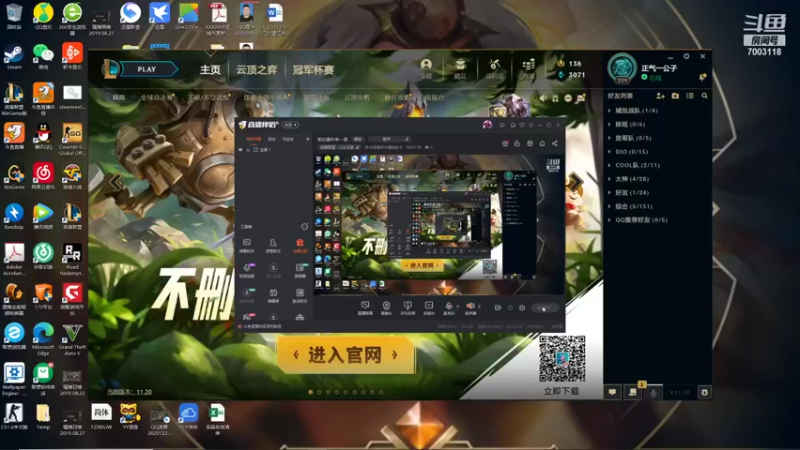Open the collection backpack icon

click(x=460, y=68)
